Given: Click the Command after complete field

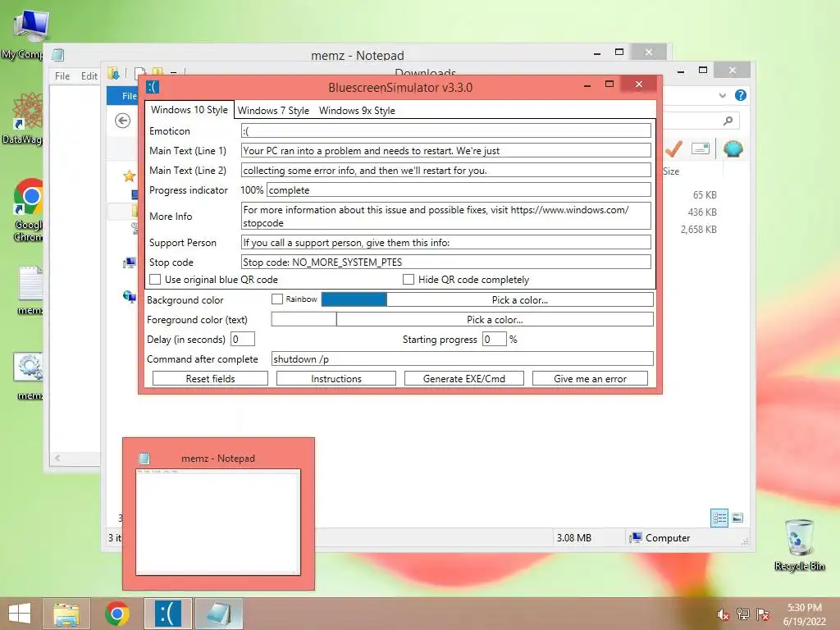Looking at the screenshot, I should tap(463, 358).
